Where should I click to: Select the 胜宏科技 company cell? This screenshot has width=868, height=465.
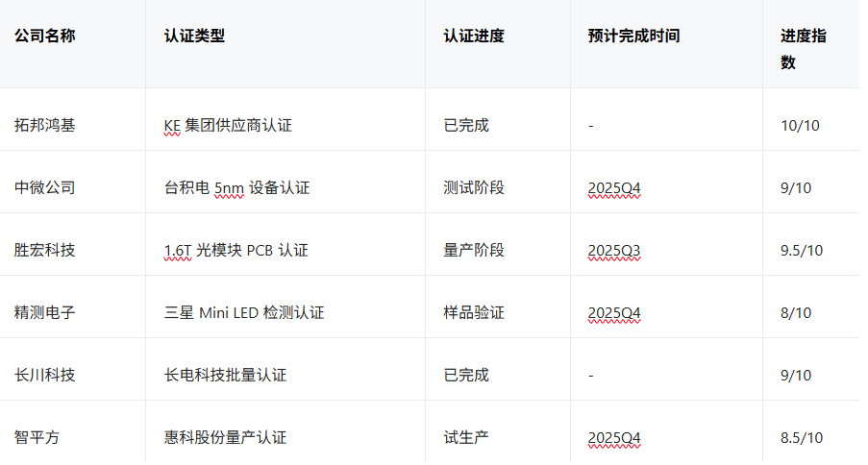(x=45, y=250)
